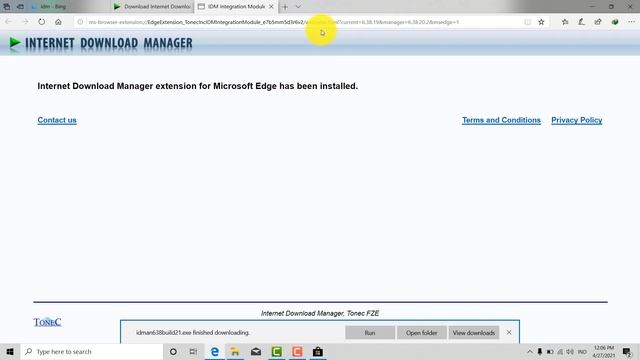640x360 pixels.
Task: Open the orange C app on taskbar
Action: tap(297, 351)
